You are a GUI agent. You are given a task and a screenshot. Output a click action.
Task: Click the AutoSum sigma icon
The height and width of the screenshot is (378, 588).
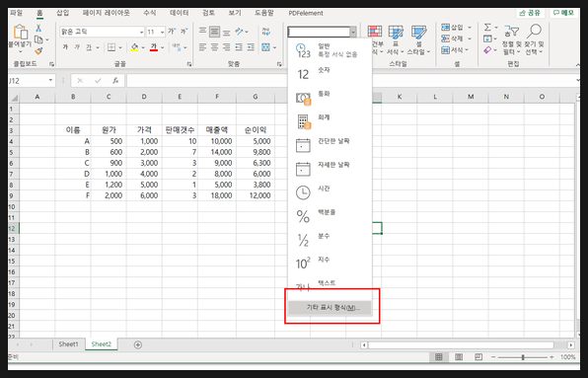click(x=487, y=28)
